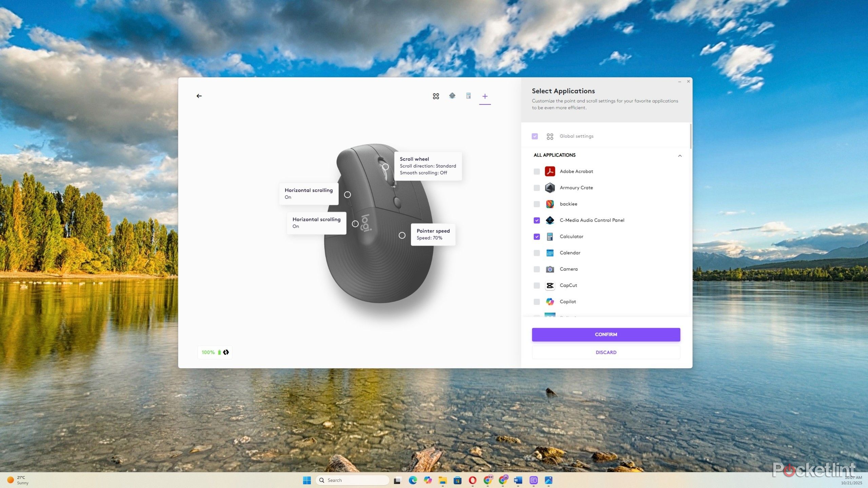Open the Scroll wheel settings card
The width and height of the screenshot is (868, 488).
428,166
